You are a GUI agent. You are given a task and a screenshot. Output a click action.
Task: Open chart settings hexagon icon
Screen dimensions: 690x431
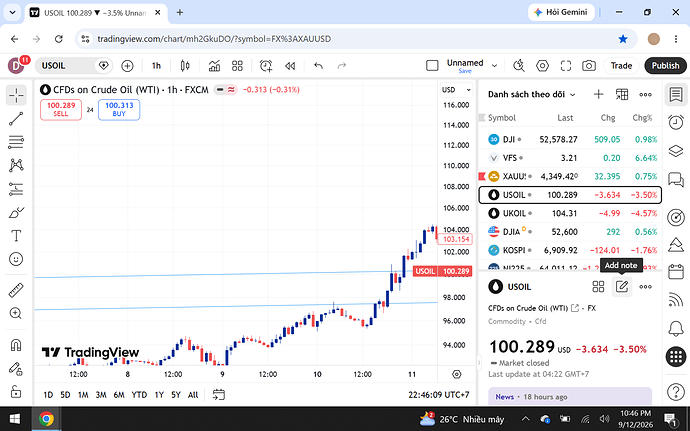[x=543, y=66]
